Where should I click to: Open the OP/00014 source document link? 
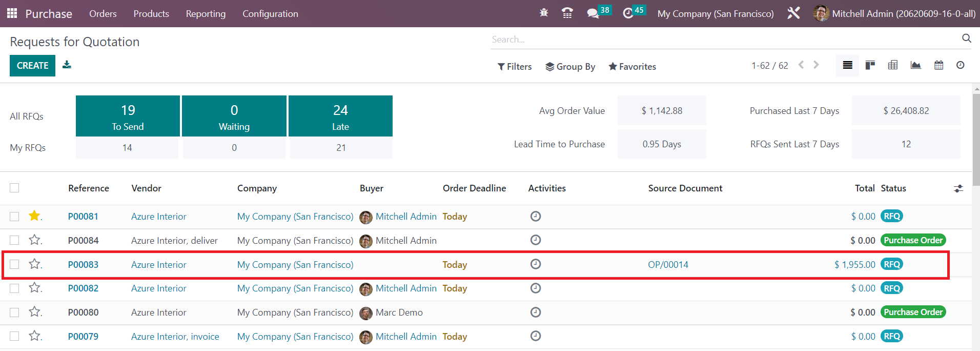[x=668, y=265]
